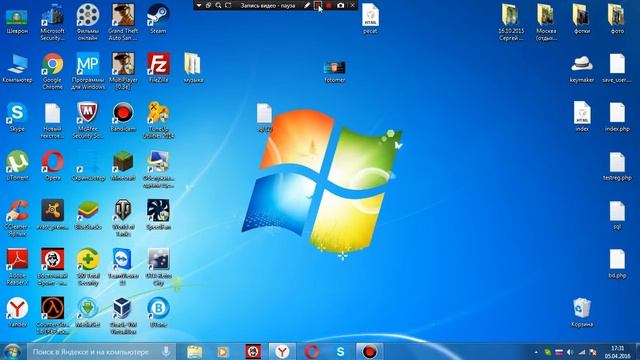Select the testreg.php file icon

[x=617, y=167]
